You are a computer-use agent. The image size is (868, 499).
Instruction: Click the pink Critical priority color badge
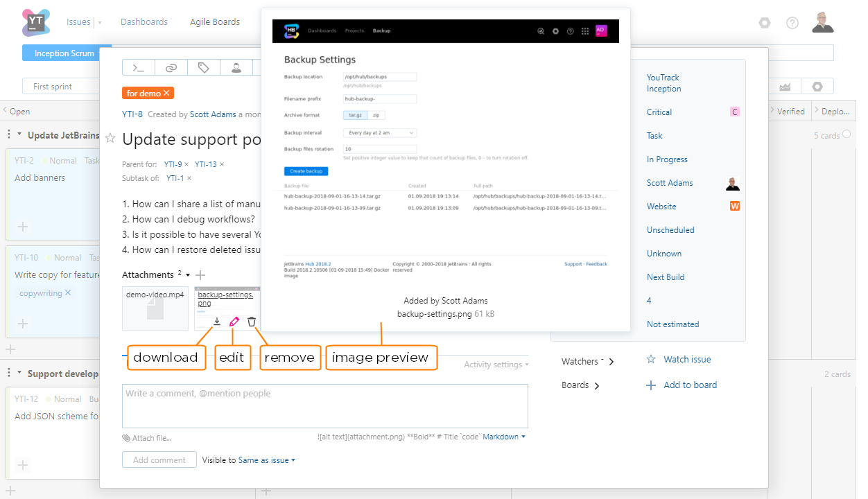coord(735,112)
